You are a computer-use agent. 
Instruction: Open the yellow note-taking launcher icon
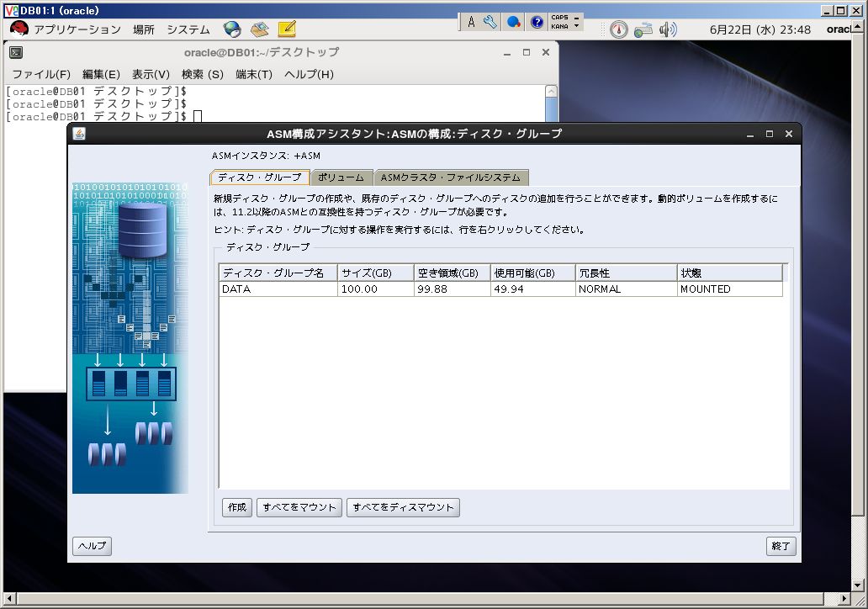tap(287, 29)
